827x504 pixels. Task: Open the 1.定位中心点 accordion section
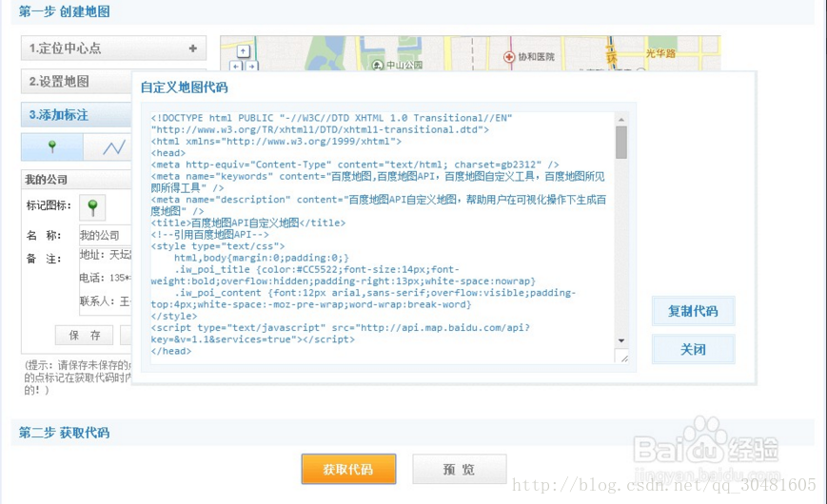[113, 48]
